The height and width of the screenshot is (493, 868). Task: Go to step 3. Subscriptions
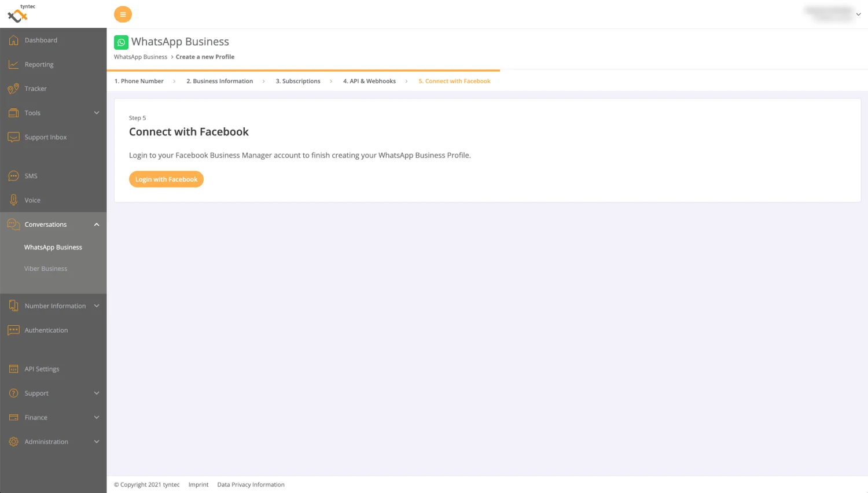click(x=298, y=81)
